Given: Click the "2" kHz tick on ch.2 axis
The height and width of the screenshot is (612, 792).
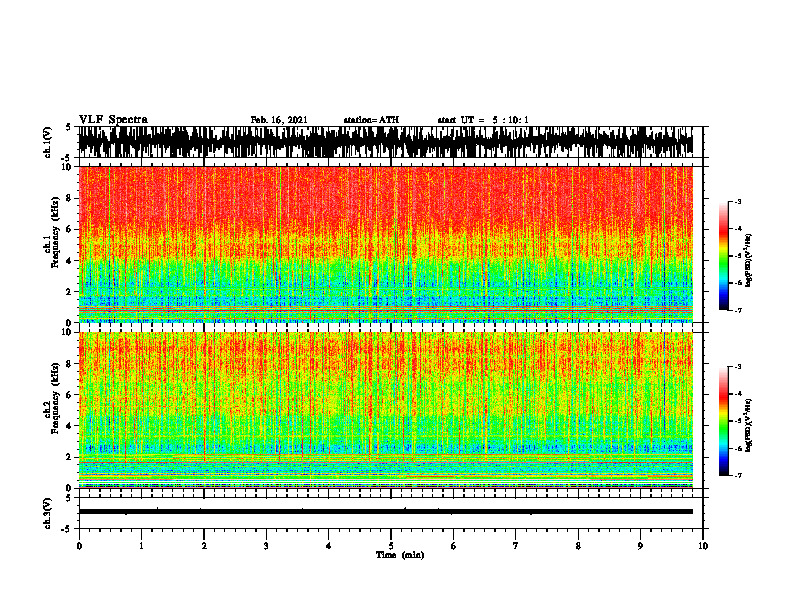Looking at the screenshot, I should coord(69,457).
